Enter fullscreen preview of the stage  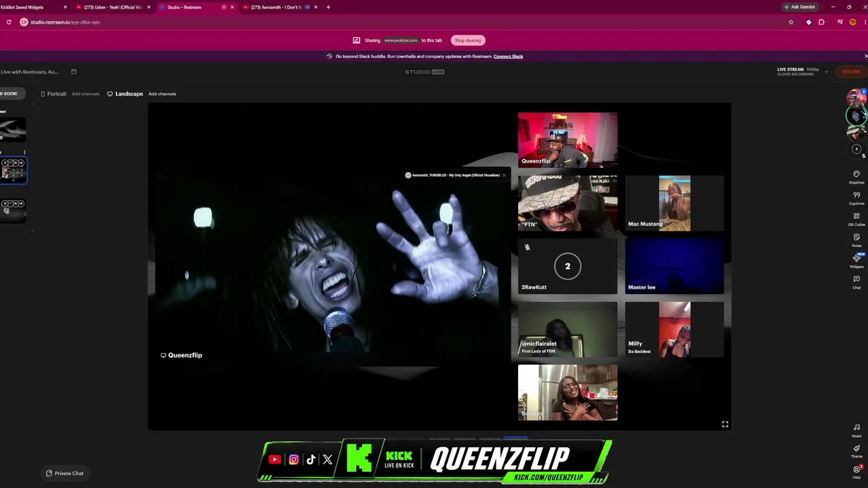tap(725, 424)
